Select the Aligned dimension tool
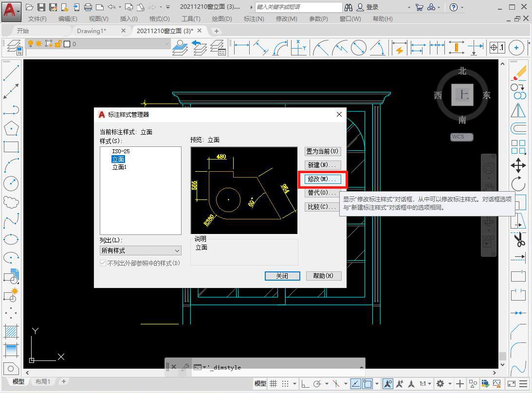The height and width of the screenshot is (393, 532). pyautogui.click(x=261, y=48)
